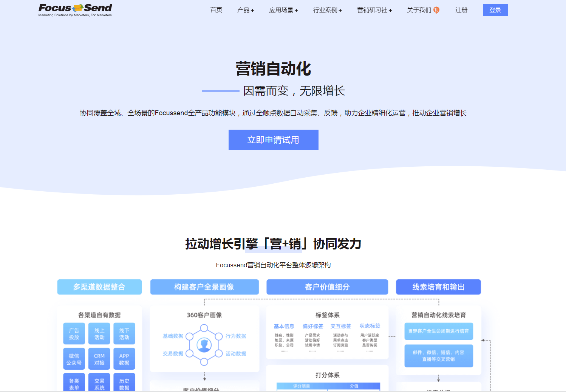Click the 登录 button
Viewport: 566px width, 392px height.
(495, 10)
